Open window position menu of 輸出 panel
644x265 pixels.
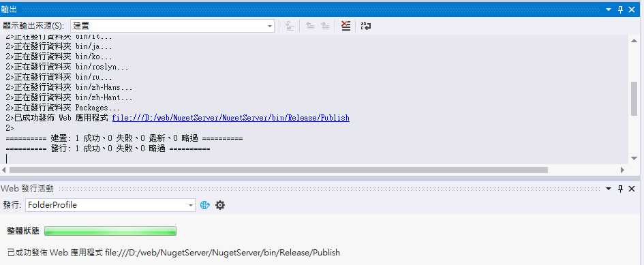[x=609, y=10]
